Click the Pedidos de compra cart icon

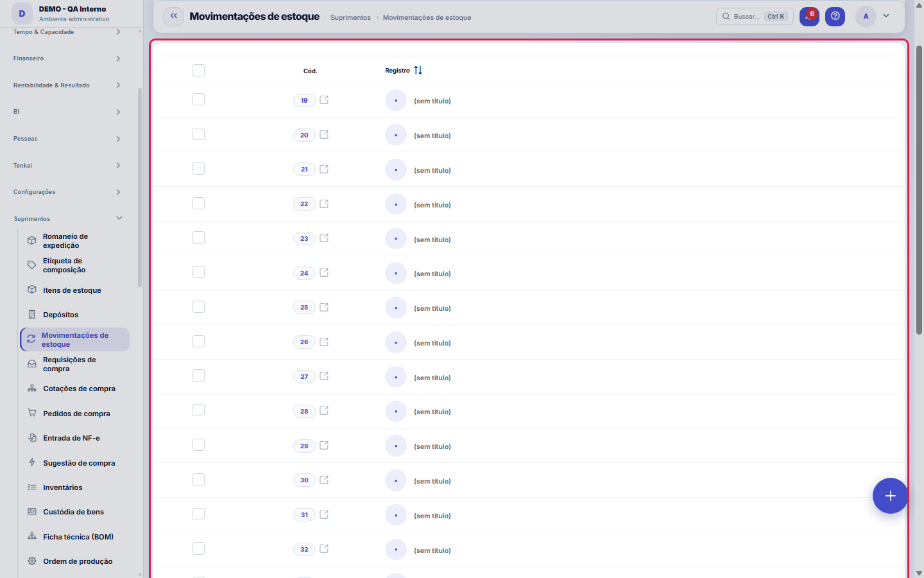click(31, 413)
